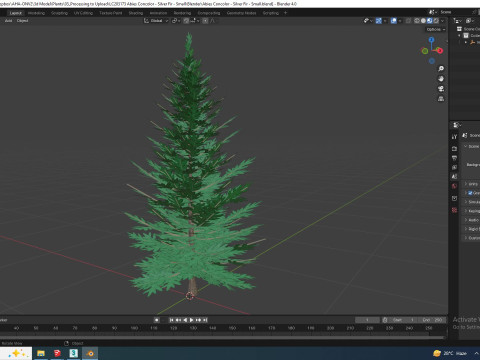
Task: Open the viewport Options dropdown
Action: 436,29
